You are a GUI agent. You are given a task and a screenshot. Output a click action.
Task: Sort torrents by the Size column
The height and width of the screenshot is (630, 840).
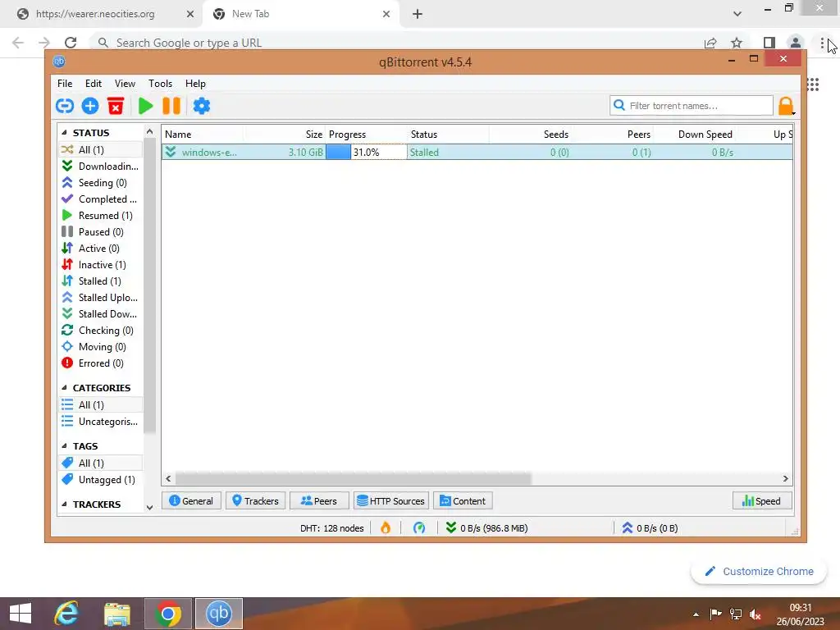285,135
